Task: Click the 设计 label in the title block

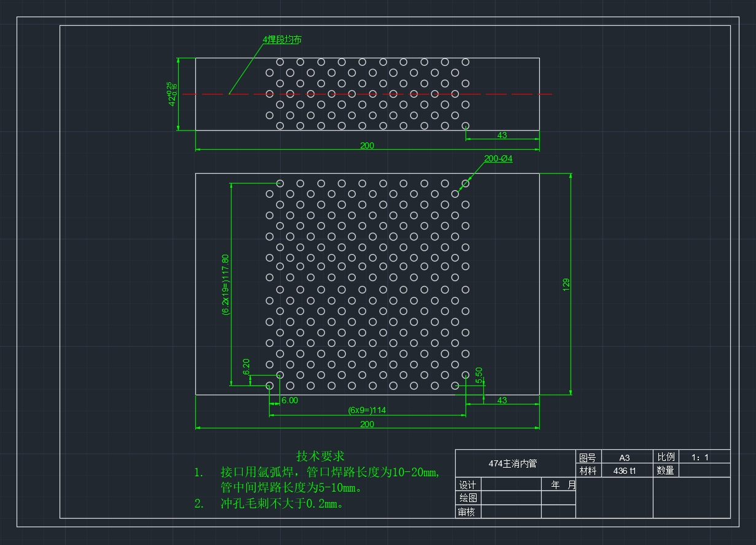Action: [x=468, y=485]
